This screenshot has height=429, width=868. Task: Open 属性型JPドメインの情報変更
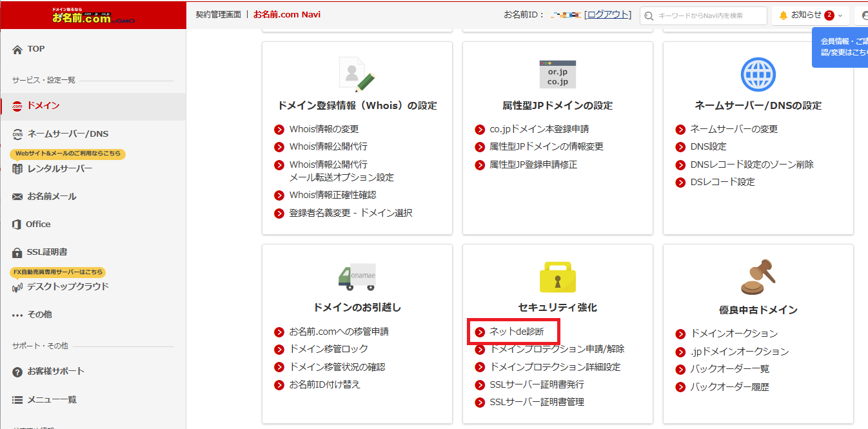547,146
